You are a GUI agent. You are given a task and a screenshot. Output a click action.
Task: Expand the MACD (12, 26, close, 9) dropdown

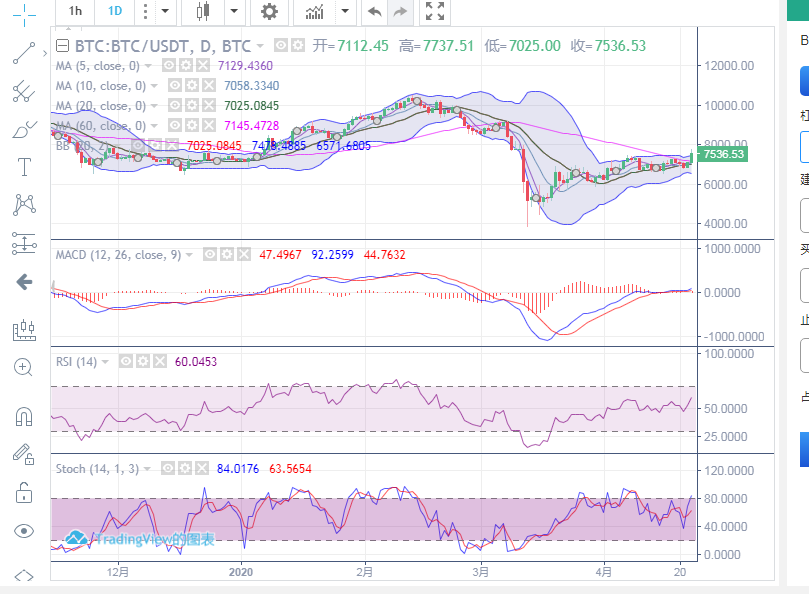pos(189,255)
